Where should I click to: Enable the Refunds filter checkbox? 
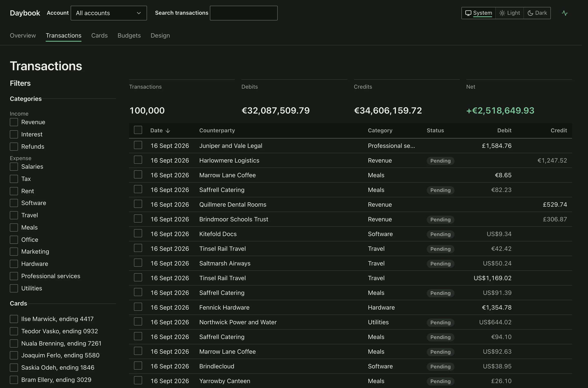[14, 146]
